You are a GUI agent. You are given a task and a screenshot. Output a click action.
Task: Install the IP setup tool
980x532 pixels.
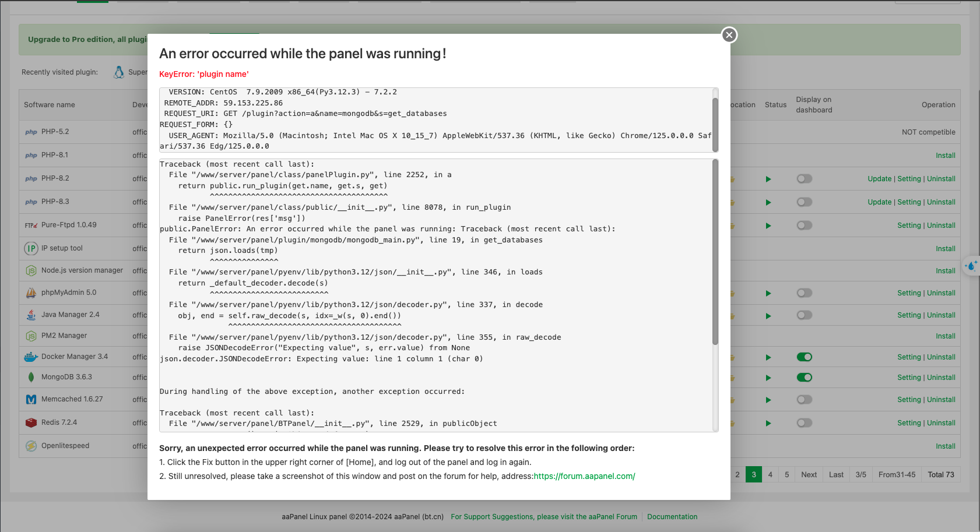tap(946, 249)
